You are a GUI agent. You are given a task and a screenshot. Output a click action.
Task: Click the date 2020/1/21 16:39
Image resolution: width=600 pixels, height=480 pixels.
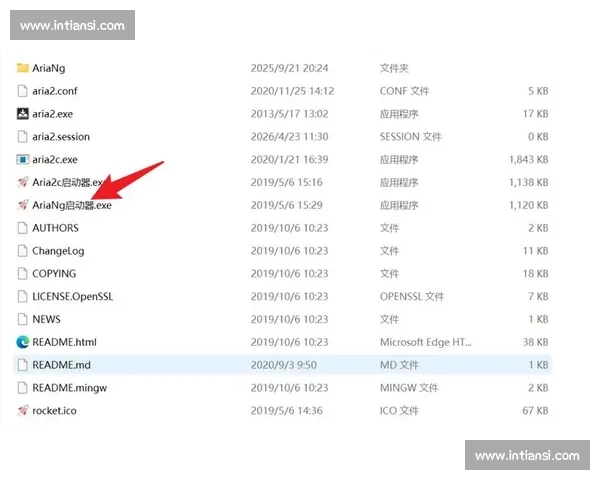coord(289,160)
